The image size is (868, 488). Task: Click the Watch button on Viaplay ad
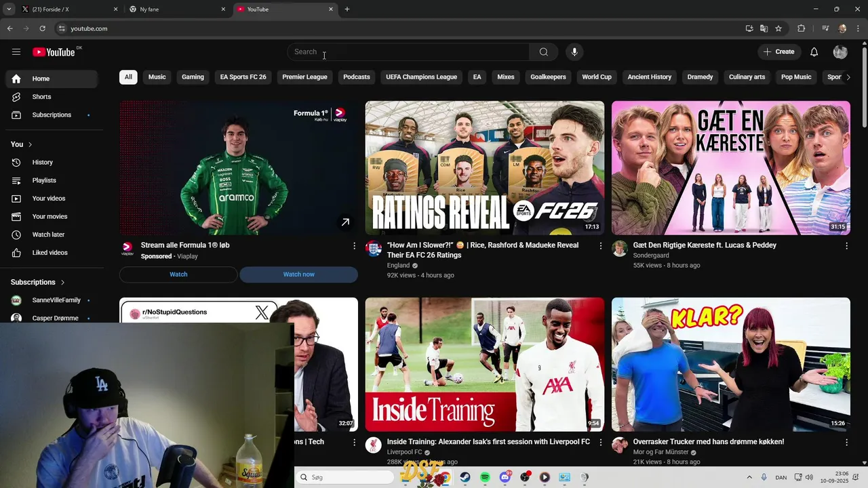[x=178, y=274]
